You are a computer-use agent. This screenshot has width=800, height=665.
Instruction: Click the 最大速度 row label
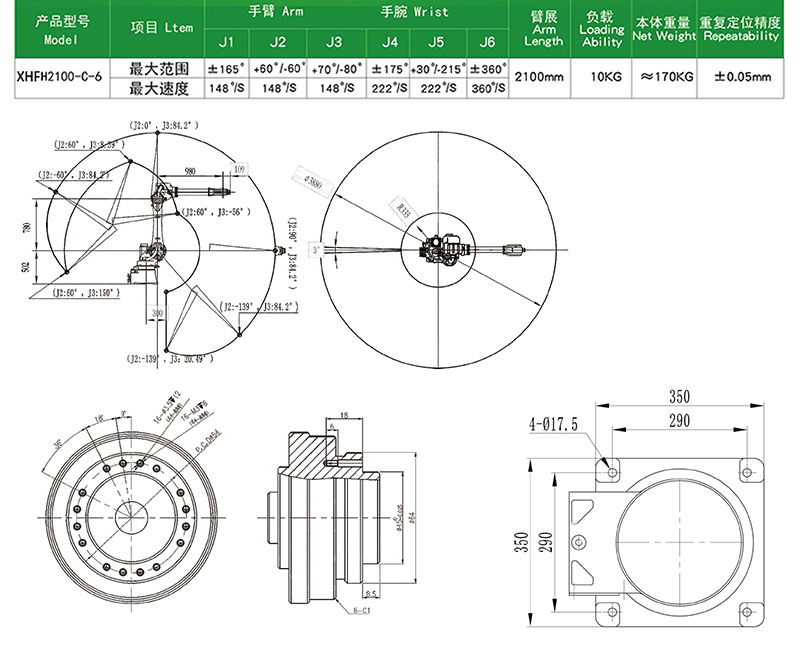[x=157, y=88]
